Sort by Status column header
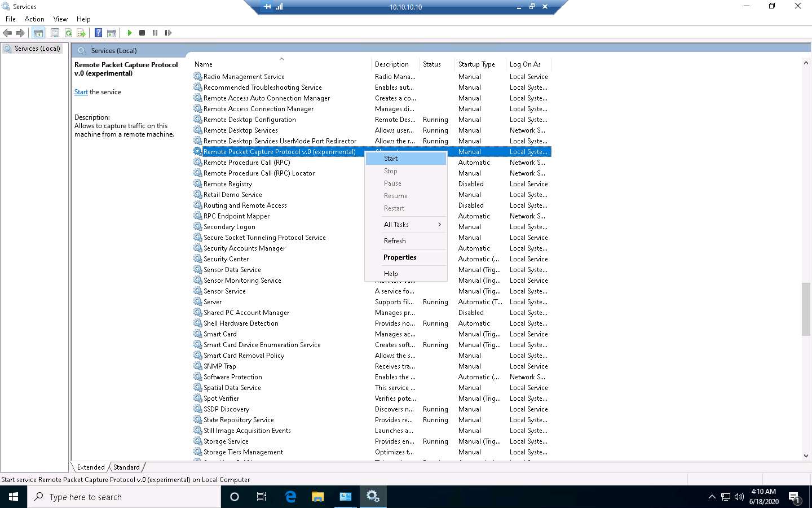The width and height of the screenshot is (812, 508). 437,64
